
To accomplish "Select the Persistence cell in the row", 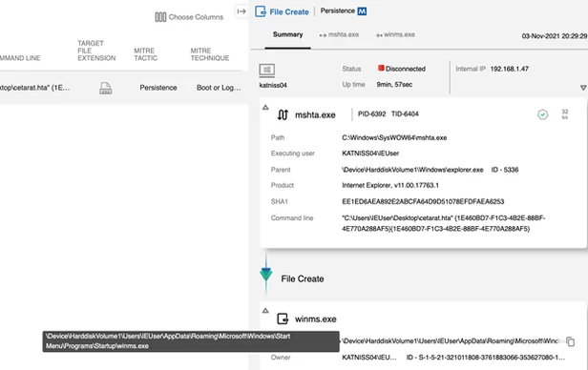I will pyautogui.click(x=158, y=88).
